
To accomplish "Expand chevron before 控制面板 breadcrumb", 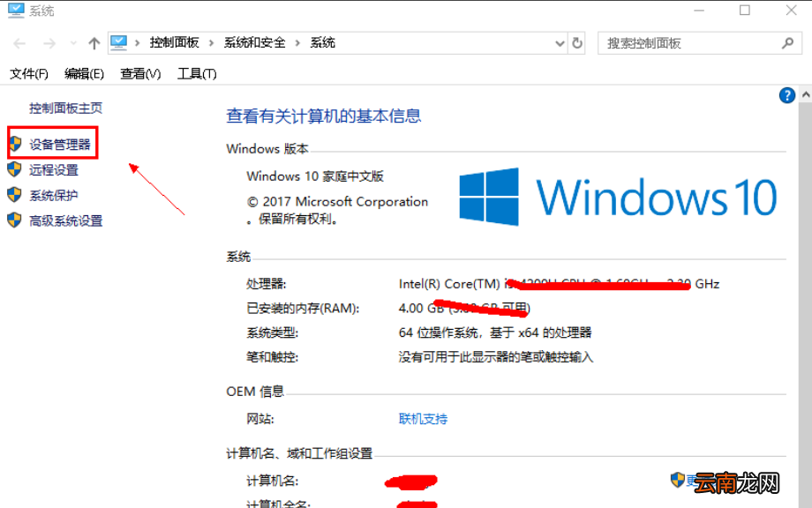I will pos(137,43).
